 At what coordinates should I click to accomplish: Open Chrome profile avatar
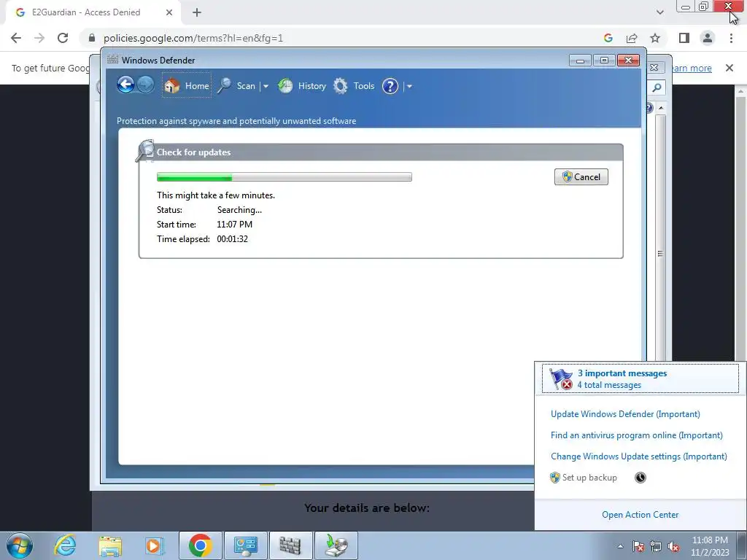click(708, 38)
